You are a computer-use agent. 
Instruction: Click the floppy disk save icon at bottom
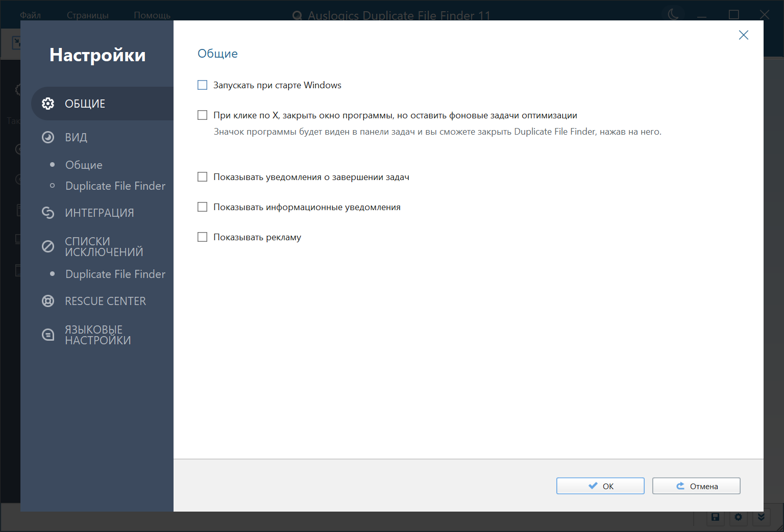(715, 517)
